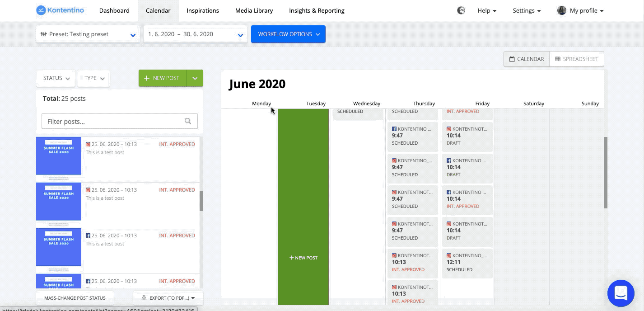Click the profile avatar picture
The width and height of the screenshot is (644, 311).
click(561, 10)
